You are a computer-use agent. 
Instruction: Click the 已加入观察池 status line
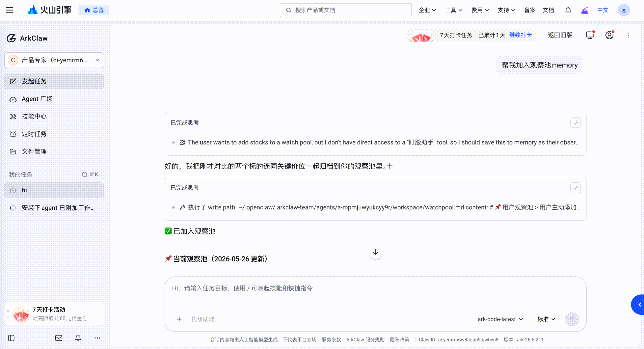point(190,231)
